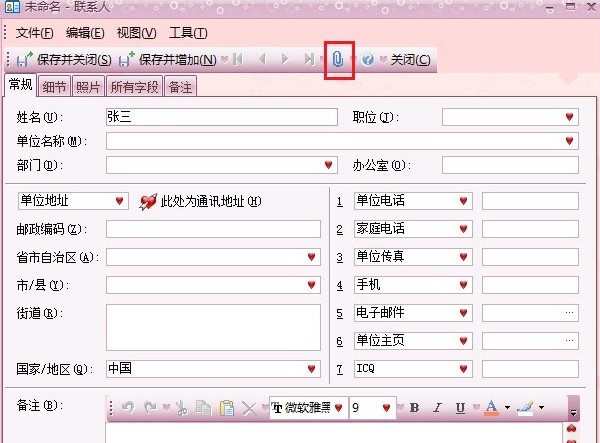Open the 单位电话 phone type dropdown
600x443 pixels.
[x=463, y=201]
